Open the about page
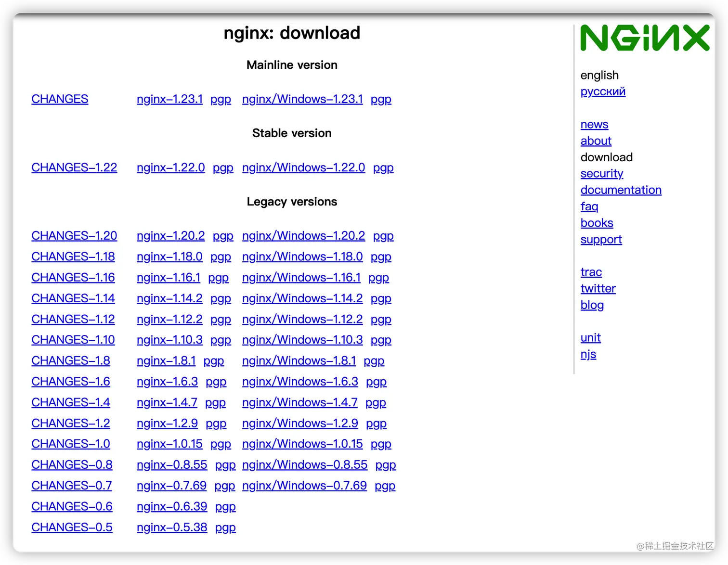Viewport: 728px width, 565px height. tap(596, 141)
